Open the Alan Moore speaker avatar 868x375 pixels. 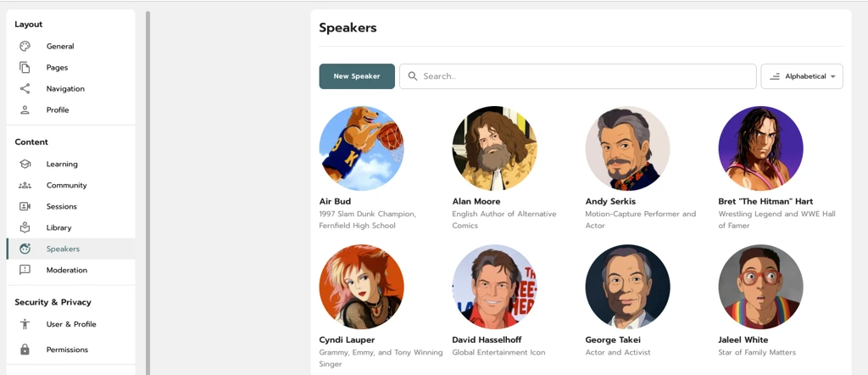494,148
